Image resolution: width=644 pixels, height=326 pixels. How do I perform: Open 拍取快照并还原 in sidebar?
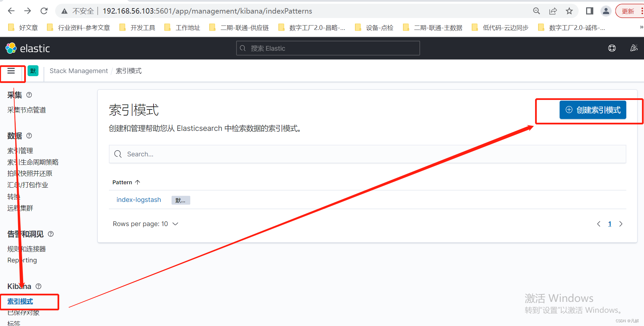click(x=30, y=173)
